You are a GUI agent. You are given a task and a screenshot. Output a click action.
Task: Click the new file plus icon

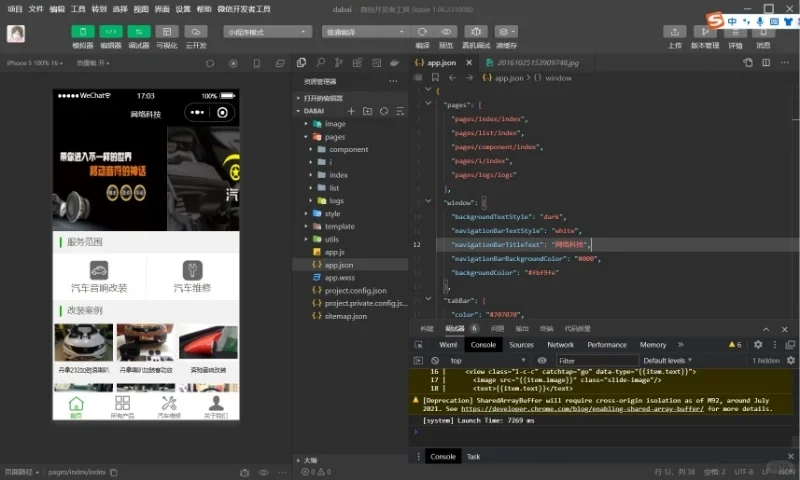(x=351, y=111)
